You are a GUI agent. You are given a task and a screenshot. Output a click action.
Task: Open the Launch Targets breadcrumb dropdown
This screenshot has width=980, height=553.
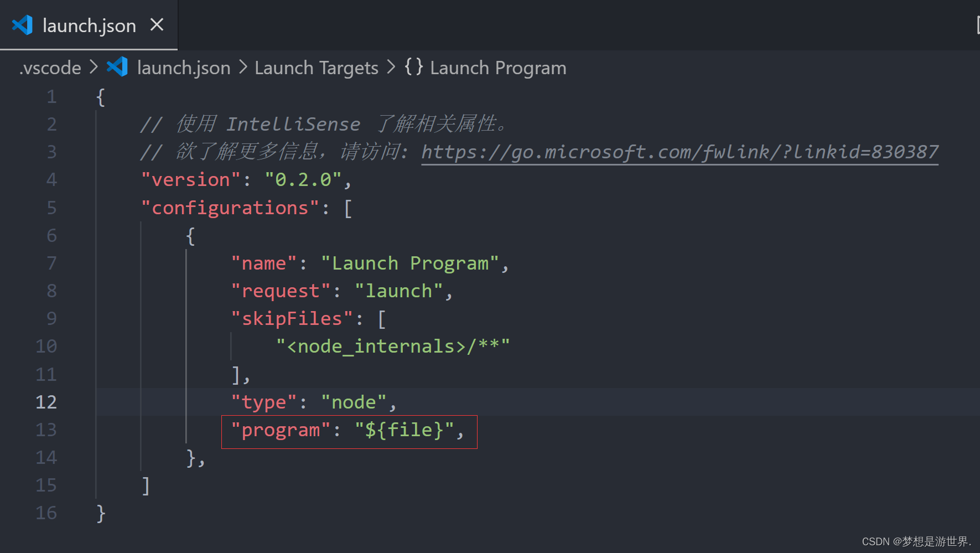pyautogui.click(x=316, y=67)
